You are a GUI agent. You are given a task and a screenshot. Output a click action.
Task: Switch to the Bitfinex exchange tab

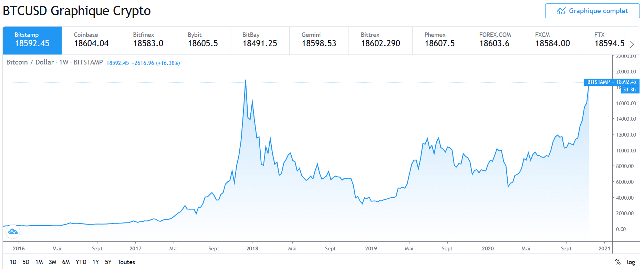[x=148, y=40]
